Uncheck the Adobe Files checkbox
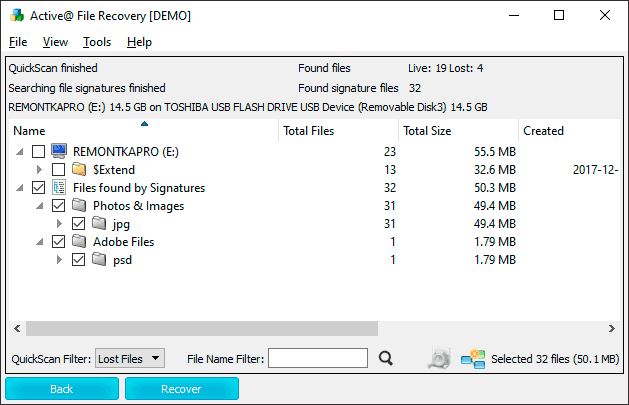 58,241
